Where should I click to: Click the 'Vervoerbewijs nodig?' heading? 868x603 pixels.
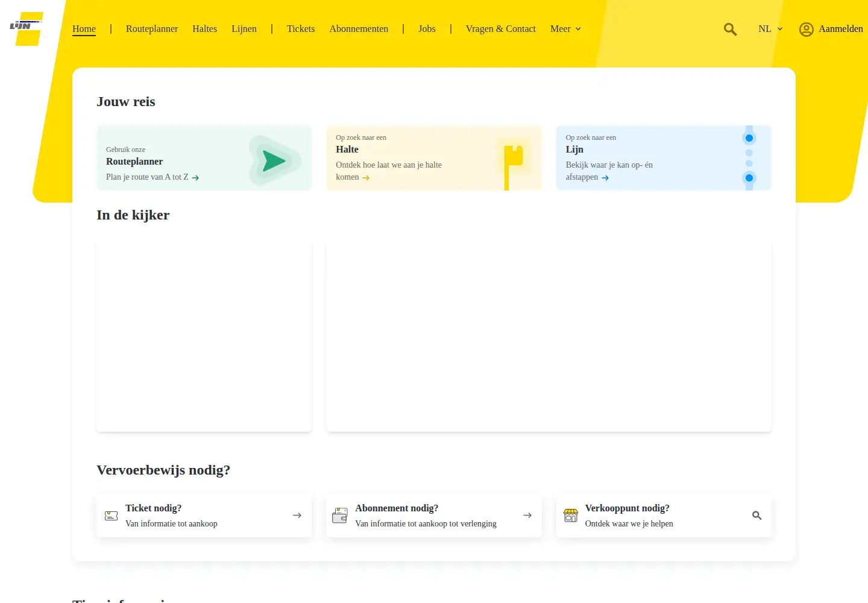tap(163, 470)
